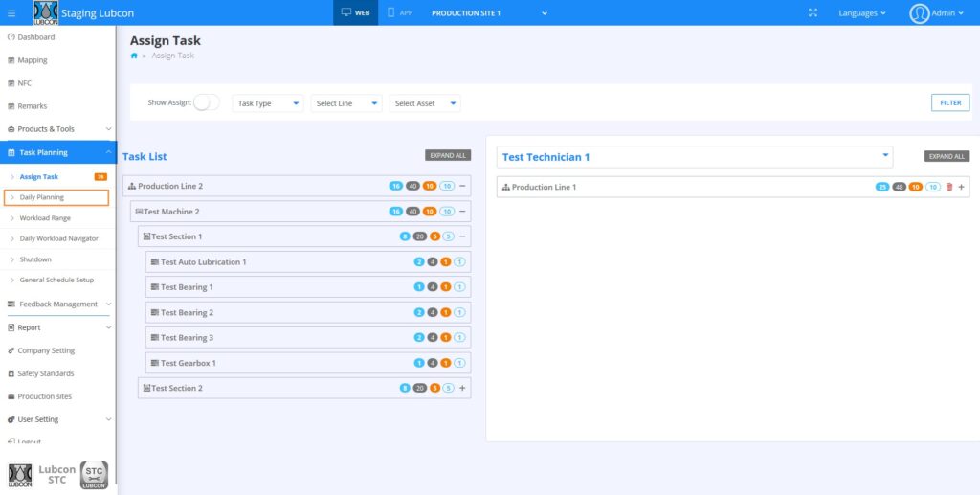
Task: Open the Select Line dropdown
Action: pyautogui.click(x=346, y=103)
